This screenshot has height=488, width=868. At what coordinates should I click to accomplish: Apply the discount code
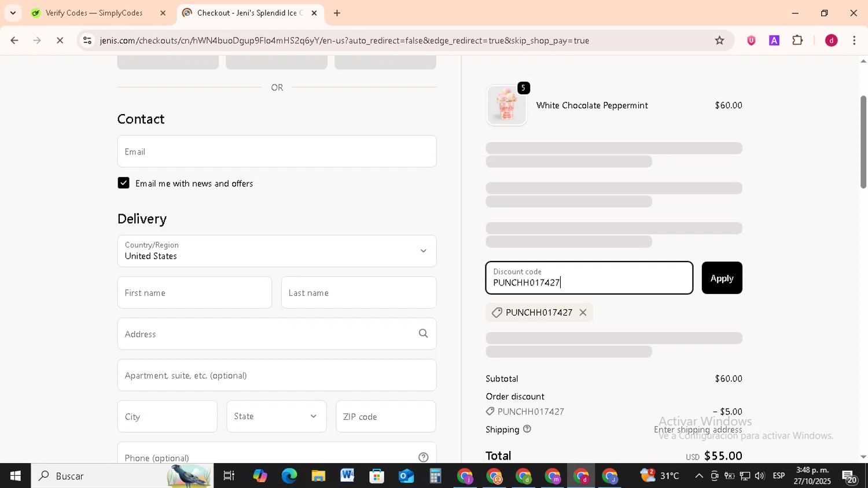pyautogui.click(x=722, y=278)
